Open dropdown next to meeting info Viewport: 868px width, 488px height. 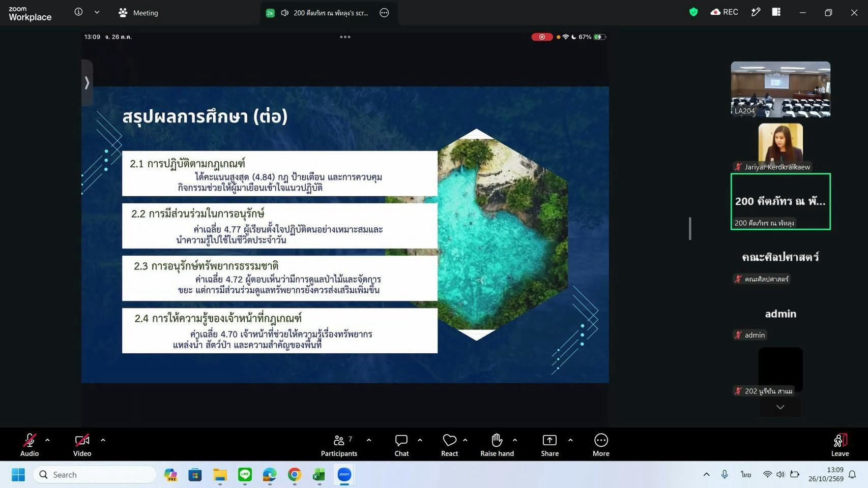click(x=97, y=12)
